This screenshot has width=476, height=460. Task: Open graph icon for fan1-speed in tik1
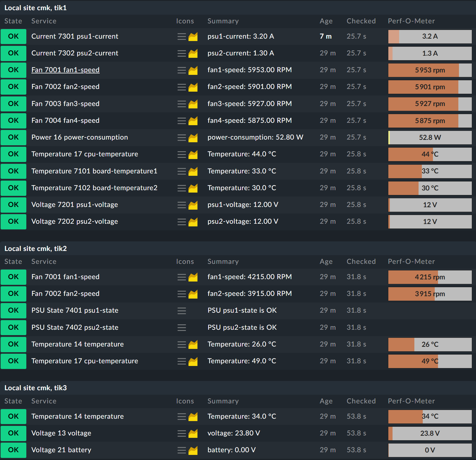(193, 70)
